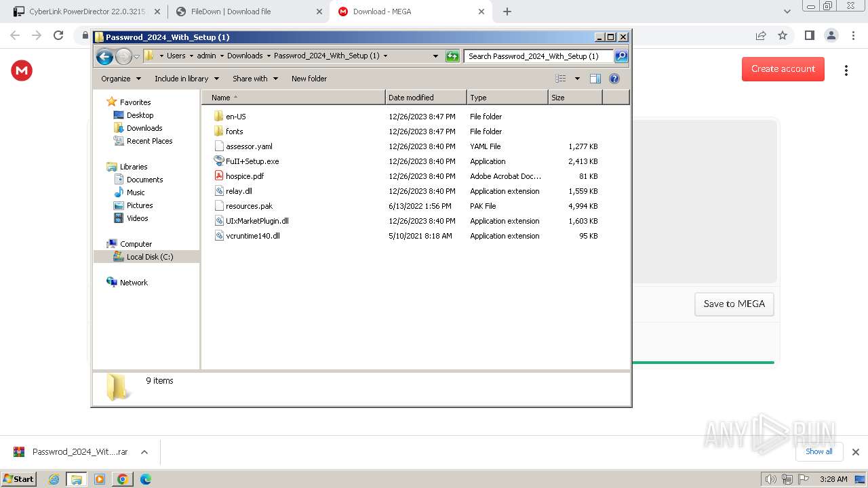Click the New folder button

309,79
